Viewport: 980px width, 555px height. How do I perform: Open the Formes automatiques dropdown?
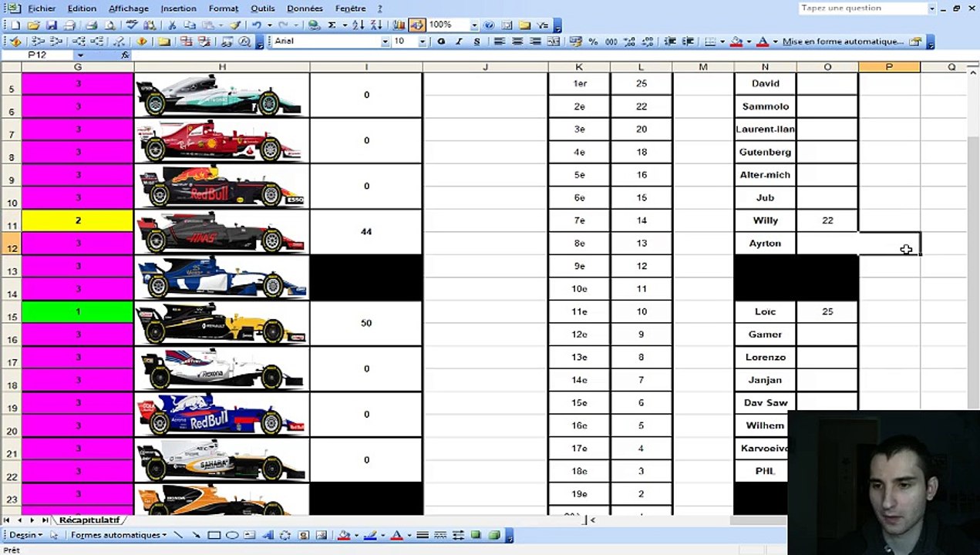pyautogui.click(x=119, y=535)
